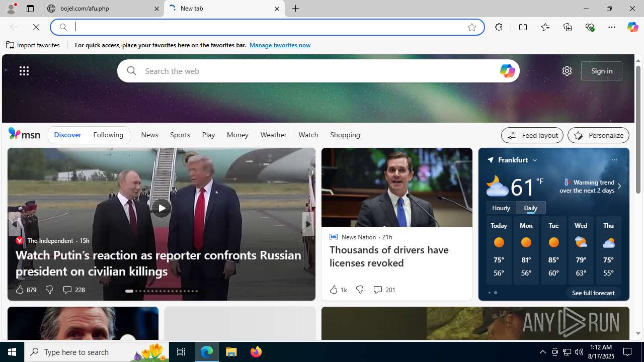Image resolution: width=644 pixels, height=362 pixels.
Task: Open the Watch menu item
Action: 308,135
